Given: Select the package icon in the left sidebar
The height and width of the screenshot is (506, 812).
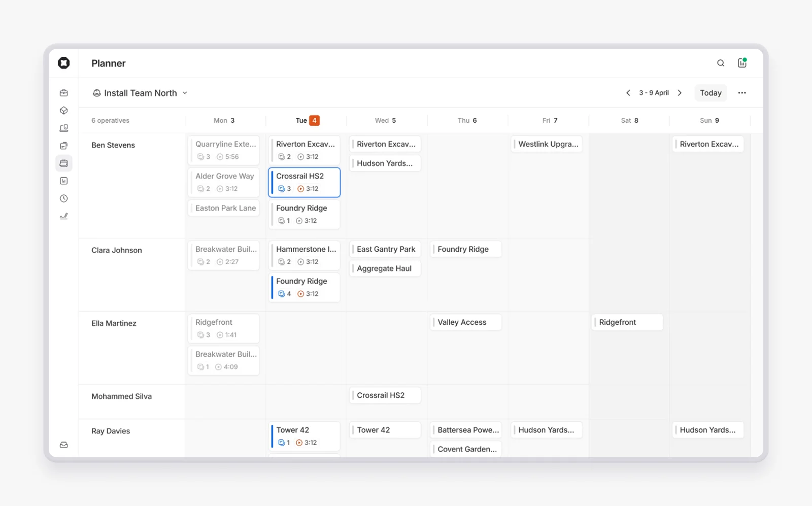Looking at the screenshot, I should pyautogui.click(x=63, y=110).
